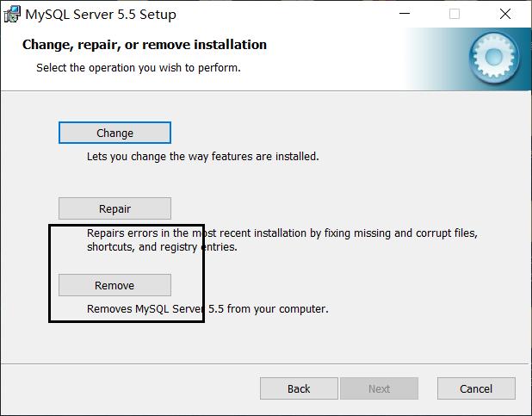This screenshot has width=532, height=416.
Task: Click 'Change, repair, or remove installation' heading
Action: click(x=145, y=45)
